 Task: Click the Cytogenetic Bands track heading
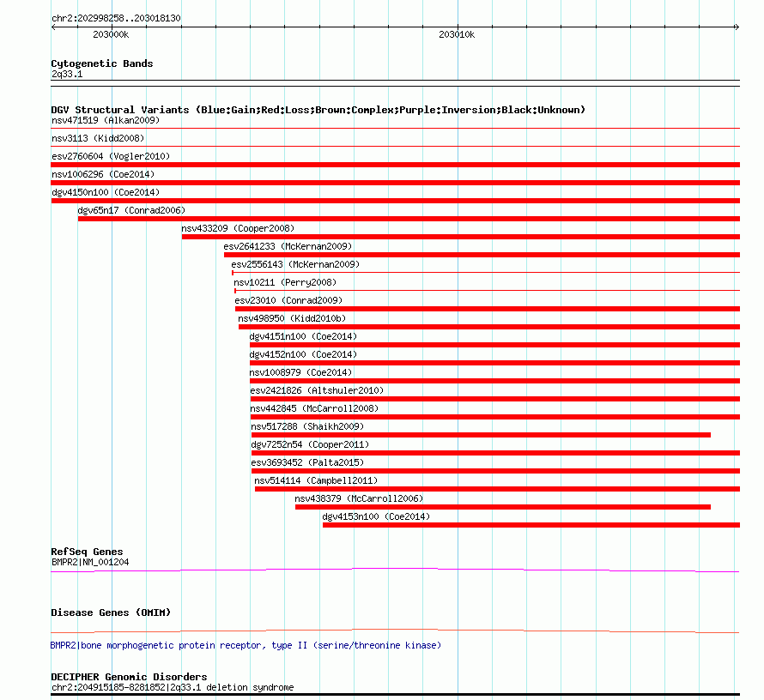[x=102, y=63]
